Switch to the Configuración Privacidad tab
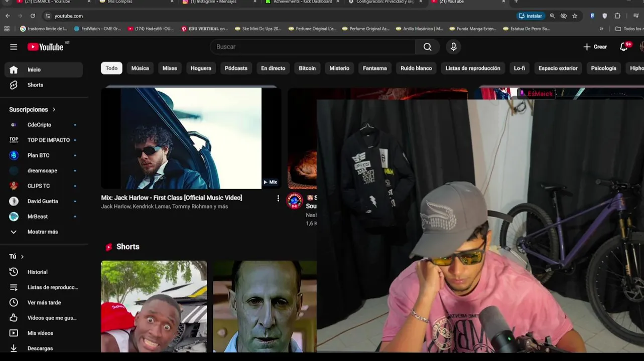The image size is (644, 361). (384, 2)
